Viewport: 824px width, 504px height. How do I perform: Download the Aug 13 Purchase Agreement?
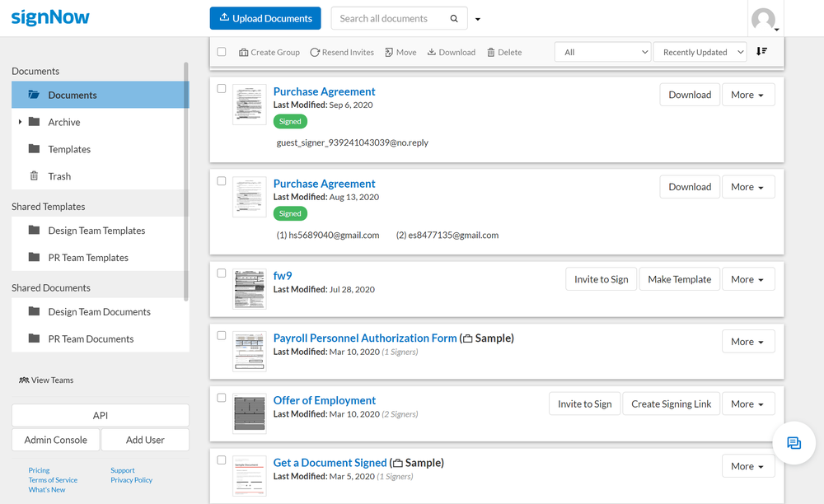[x=690, y=187]
